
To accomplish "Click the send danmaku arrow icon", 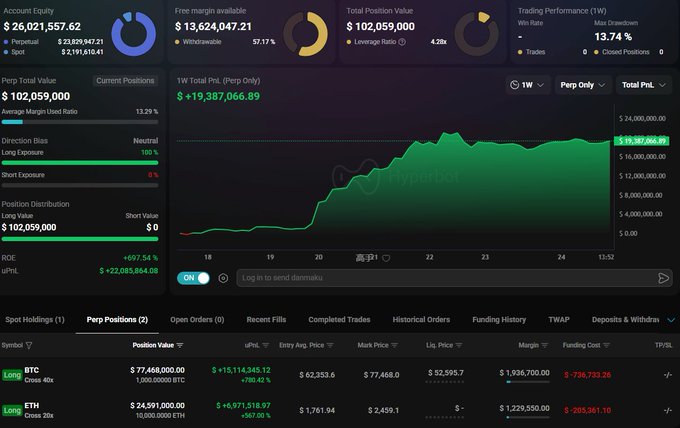I will 663,278.
